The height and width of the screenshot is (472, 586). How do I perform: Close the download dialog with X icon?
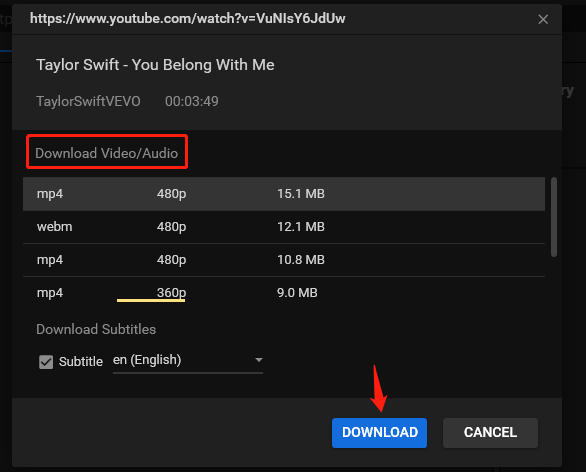543,19
